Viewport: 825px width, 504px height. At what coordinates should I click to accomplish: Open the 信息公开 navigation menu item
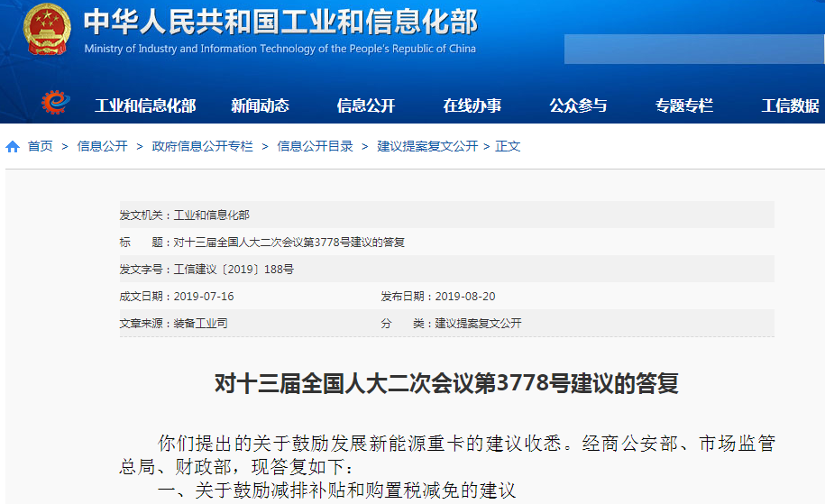(366, 105)
